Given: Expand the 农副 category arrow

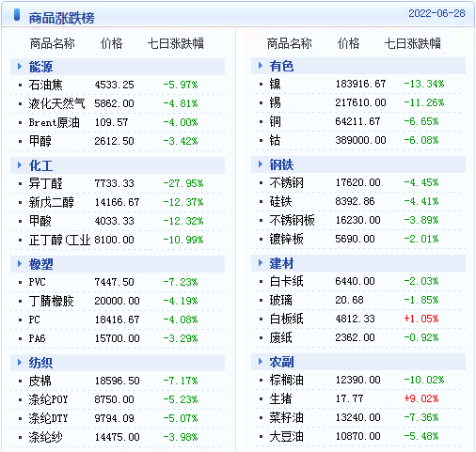Looking at the screenshot, I should pyautogui.click(x=261, y=362).
